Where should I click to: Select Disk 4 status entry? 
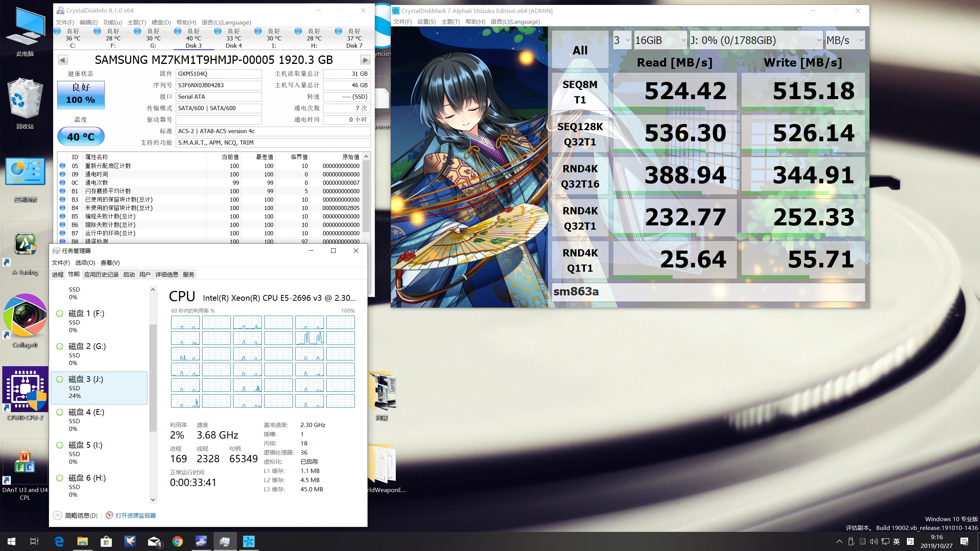pyautogui.click(x=234, y=38)
